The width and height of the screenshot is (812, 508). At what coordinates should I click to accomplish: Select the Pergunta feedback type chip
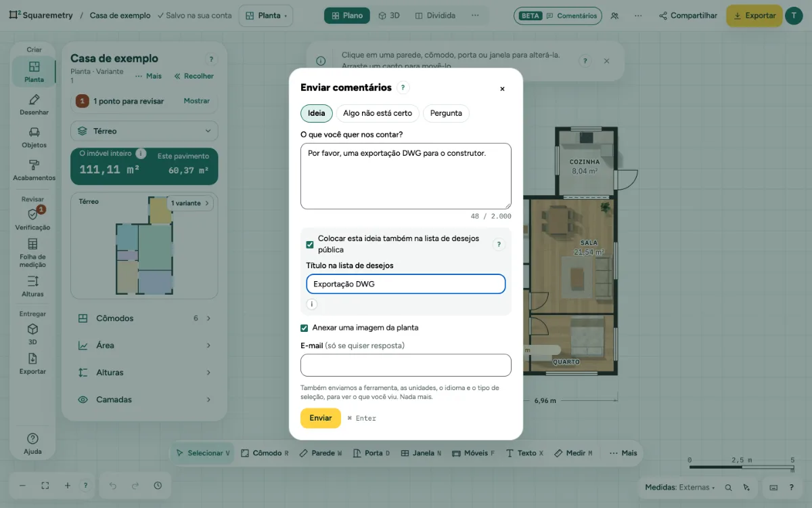point(446,113)
